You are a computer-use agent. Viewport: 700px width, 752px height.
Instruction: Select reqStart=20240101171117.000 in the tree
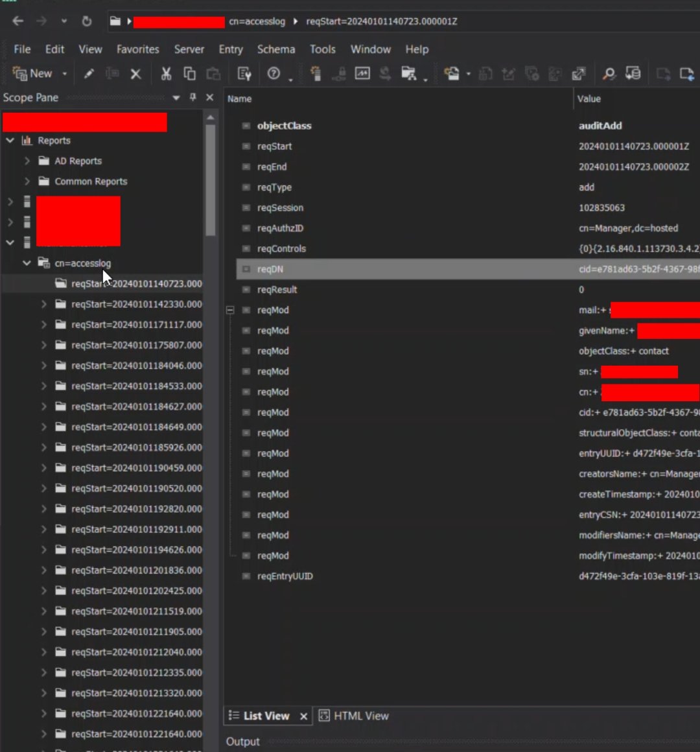point(137,325)
